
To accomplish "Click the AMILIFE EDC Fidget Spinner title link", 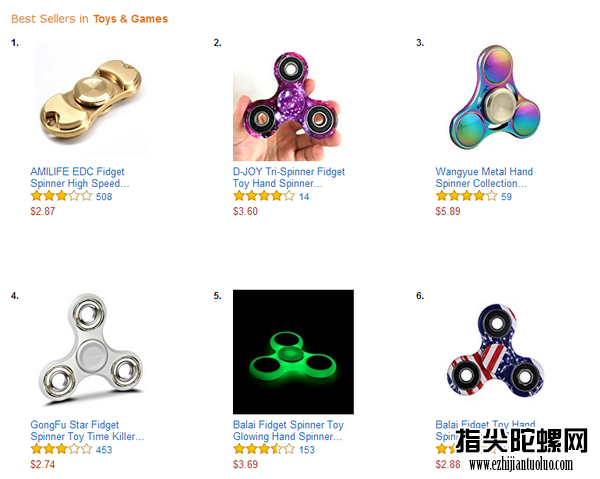I will [80, 178].
